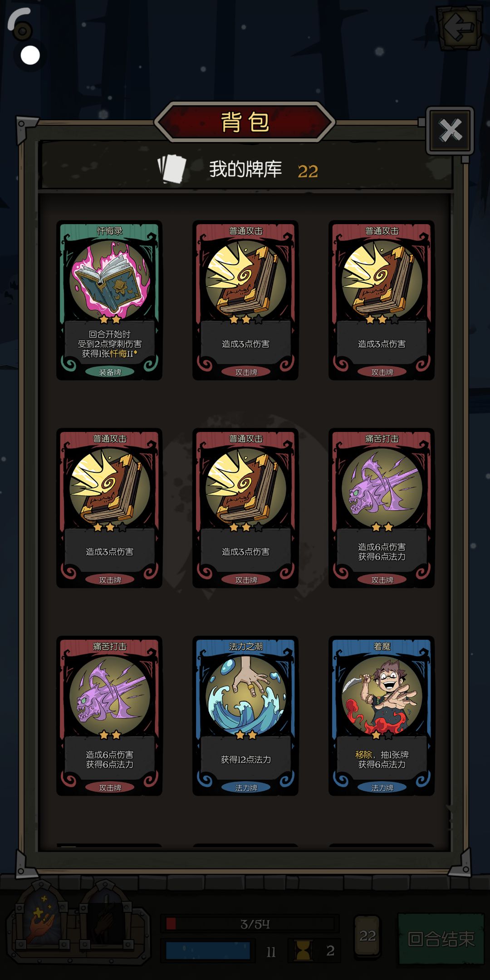Image resolution: width=490 pixels, height=980 pixels.
Task: Select the 法力之潮 mana card
Action: [245, 716]
